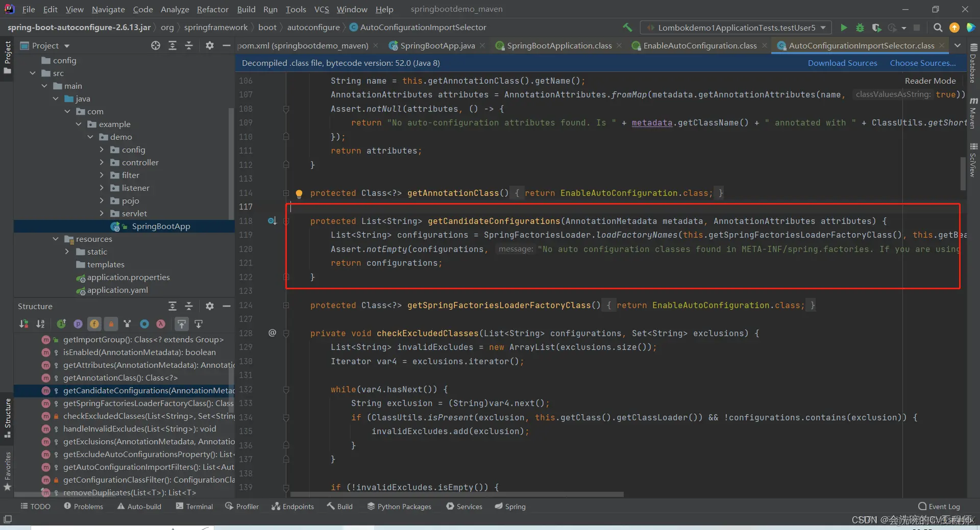This screenshot has width=980, height=530.
Task: Click the @ gutter icon at line 128
Action: [272, 333]
